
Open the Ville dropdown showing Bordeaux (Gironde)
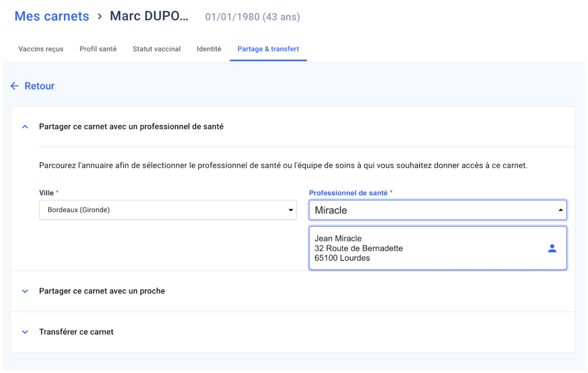point(168,210)
